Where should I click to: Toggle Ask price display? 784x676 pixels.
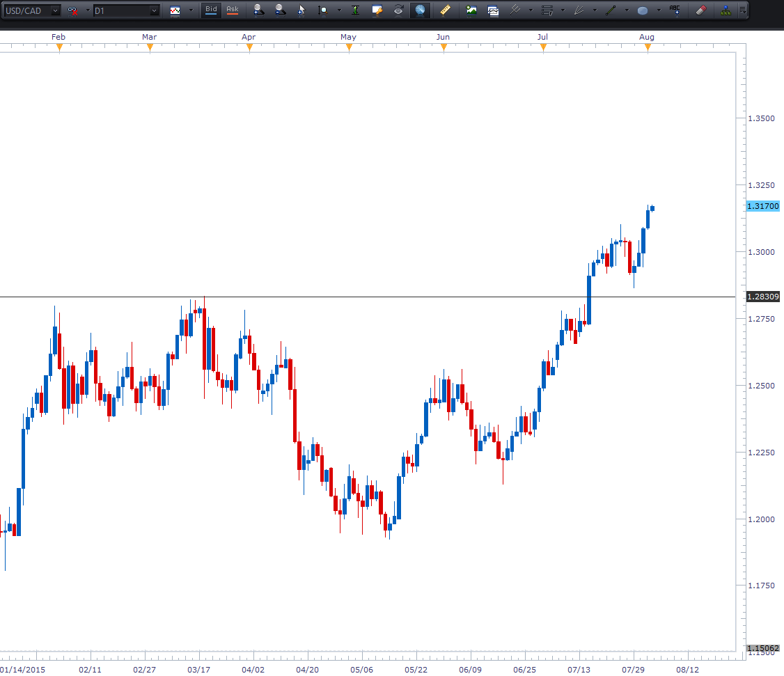pyautogui.click(x=232, y=10)
